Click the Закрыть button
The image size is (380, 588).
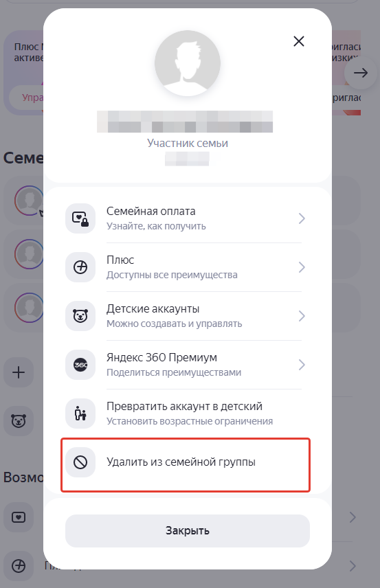[188, 530]
